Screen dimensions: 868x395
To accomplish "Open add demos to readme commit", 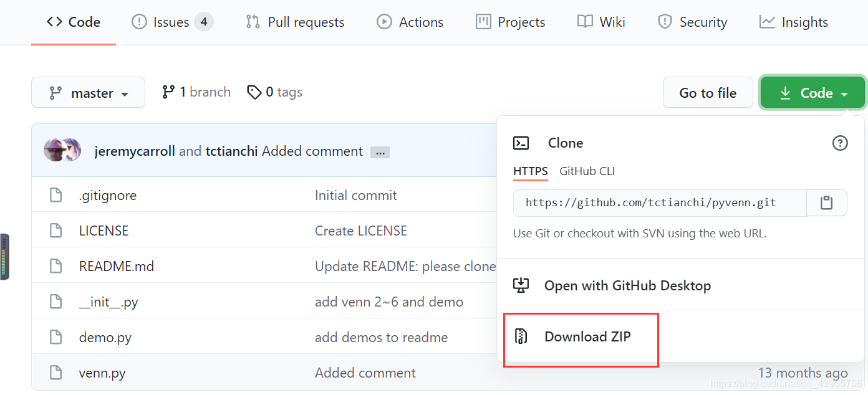I will coord(382,338).
